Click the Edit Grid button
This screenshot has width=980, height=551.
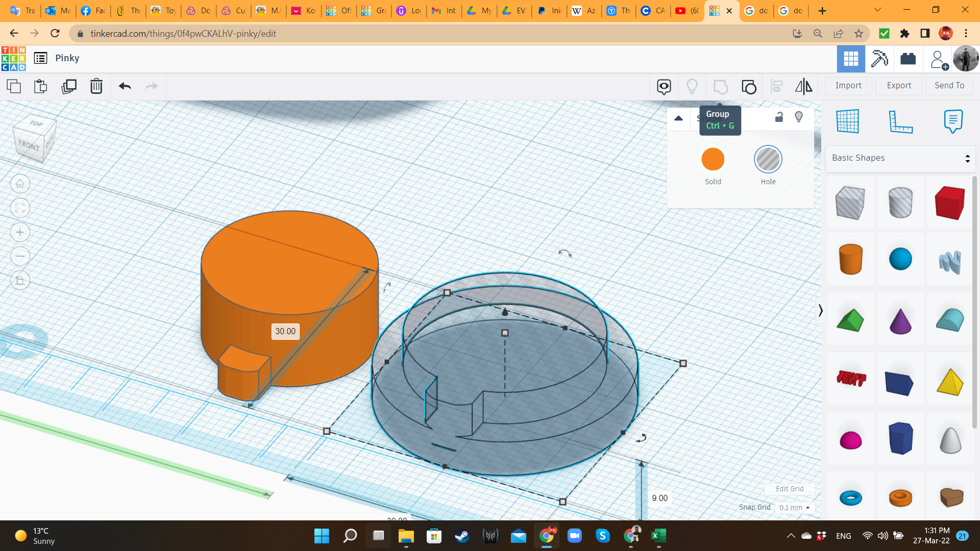[x=789, y=489]
